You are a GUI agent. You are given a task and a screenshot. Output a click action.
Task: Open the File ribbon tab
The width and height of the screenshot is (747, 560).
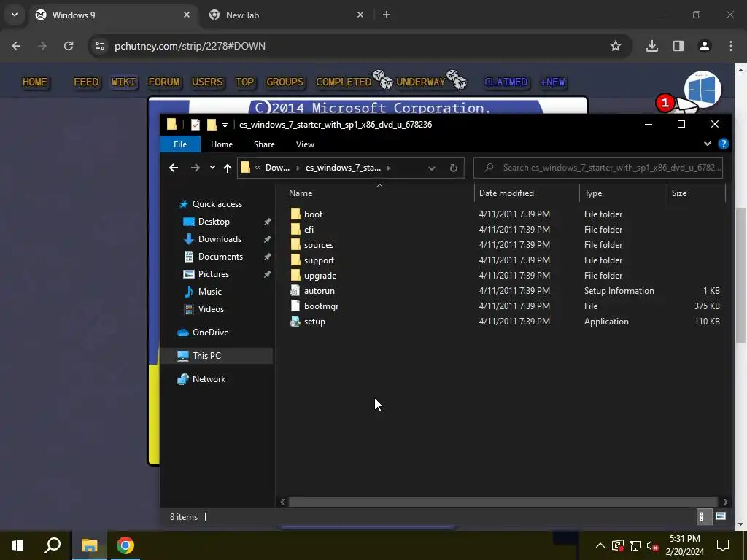(180, 144)
